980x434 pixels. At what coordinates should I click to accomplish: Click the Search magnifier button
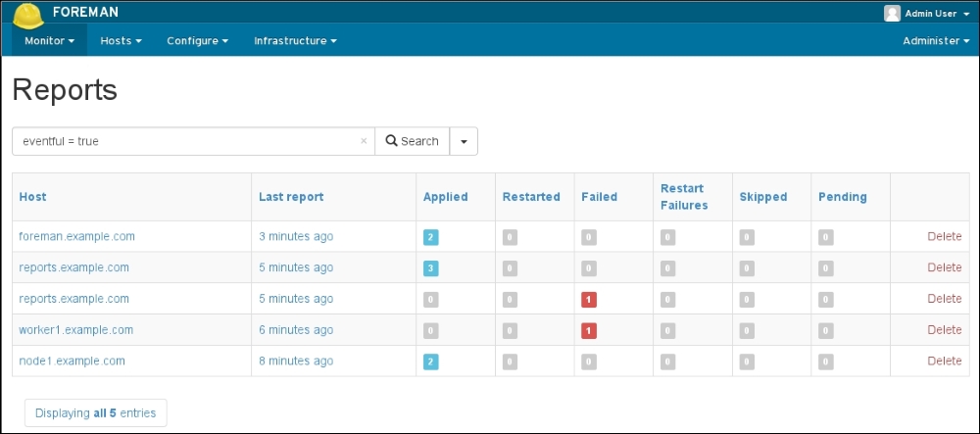pos(412,141)
